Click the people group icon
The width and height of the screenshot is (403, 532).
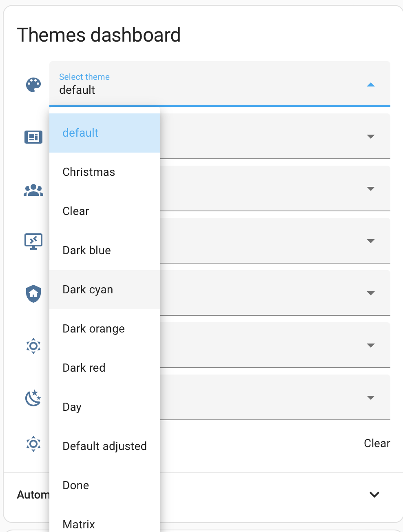[33, 190]
